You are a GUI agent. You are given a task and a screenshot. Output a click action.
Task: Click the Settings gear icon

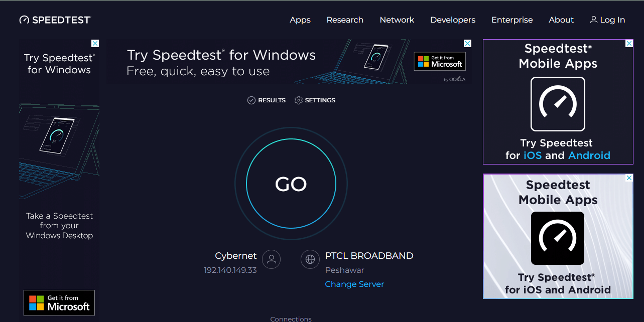coord(299,100)
